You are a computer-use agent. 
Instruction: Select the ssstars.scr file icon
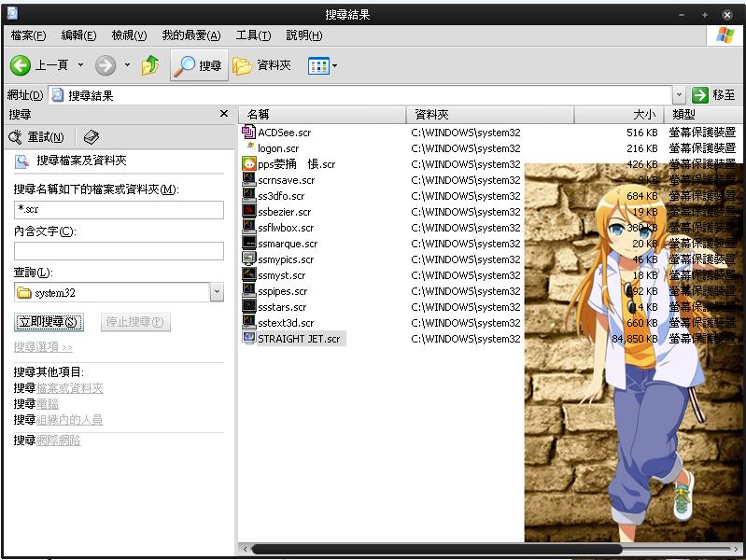click(249, 306)
